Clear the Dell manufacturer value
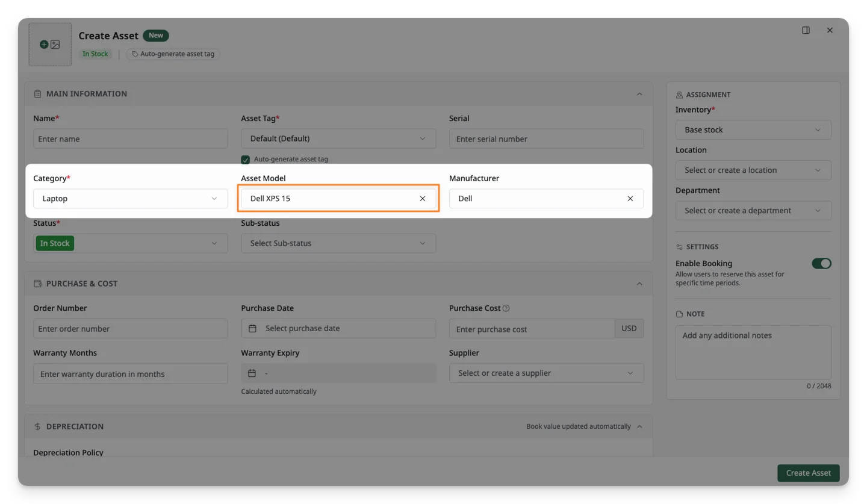Screen dimensions: 867x504 click(x=630, y=199)
